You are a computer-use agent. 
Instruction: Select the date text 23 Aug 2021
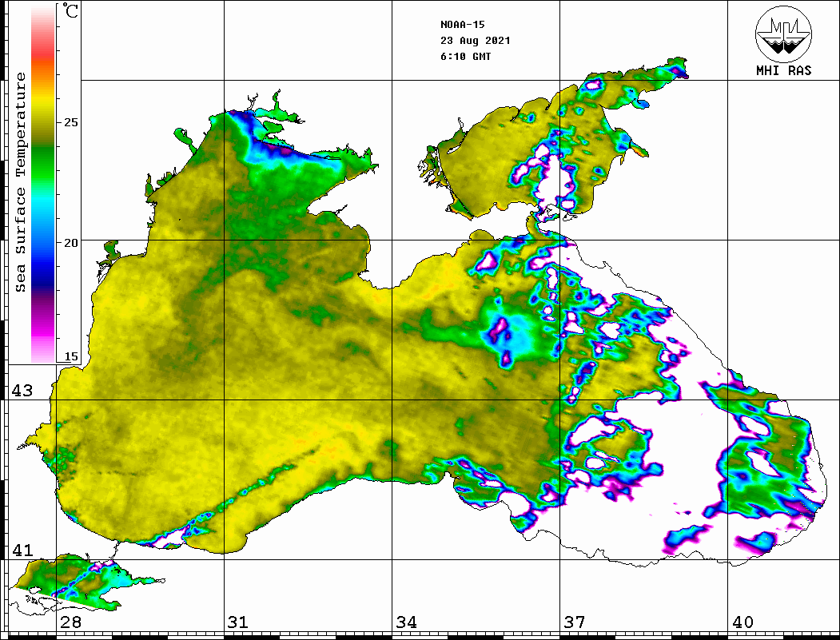click(476, 41)
